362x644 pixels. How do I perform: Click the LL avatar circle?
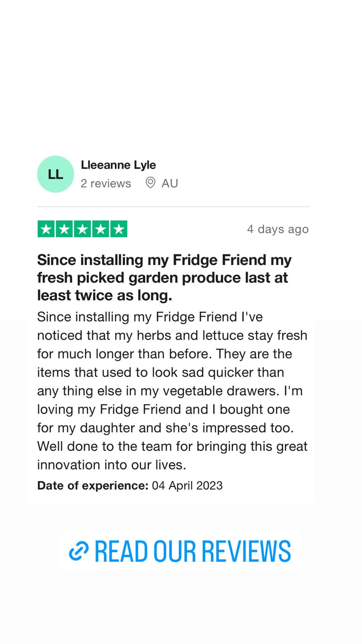point(55,174)
